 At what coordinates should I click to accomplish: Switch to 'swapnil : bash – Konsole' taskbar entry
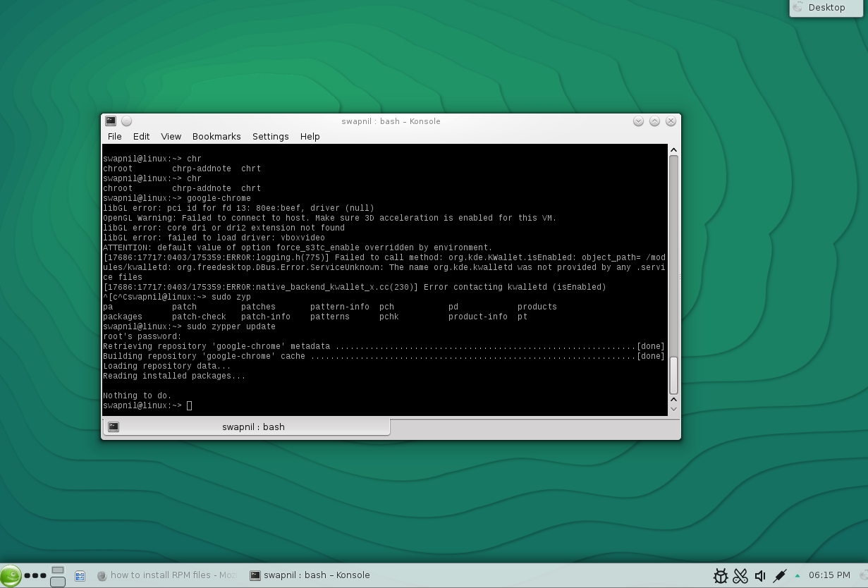click(310, 575)
